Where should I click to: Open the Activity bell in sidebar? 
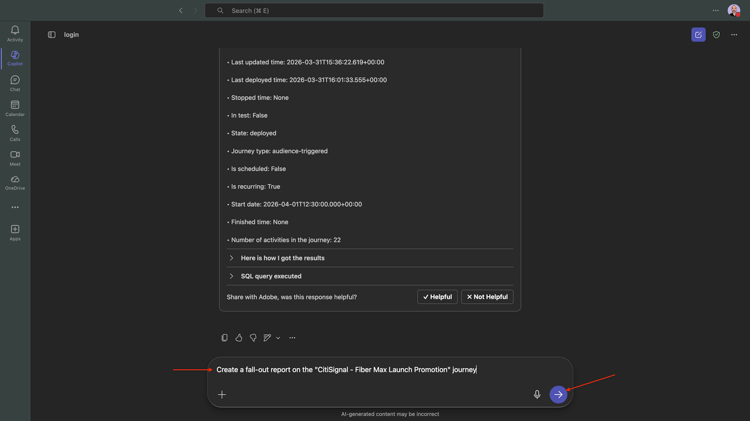pos(15,33)
